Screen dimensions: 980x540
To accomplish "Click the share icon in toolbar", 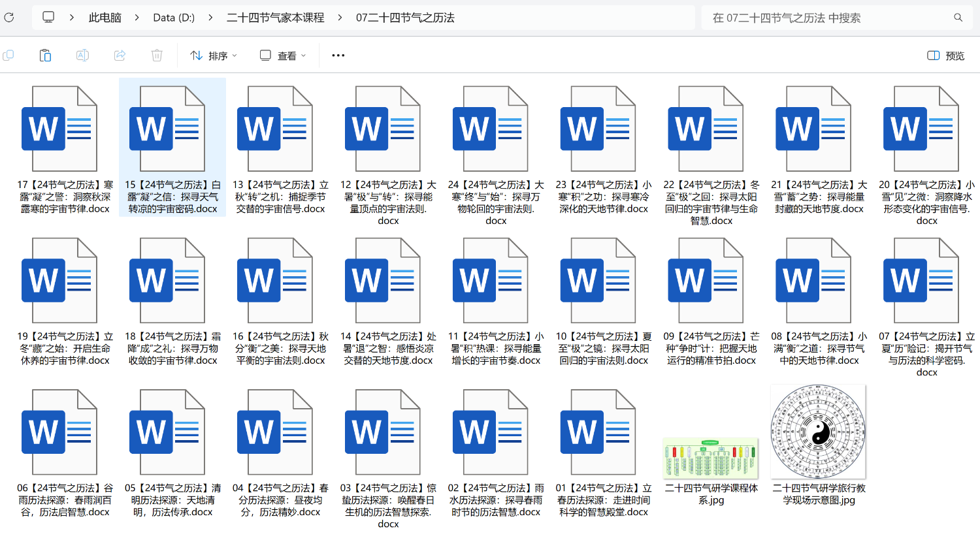I will click(x=120, y=56).
